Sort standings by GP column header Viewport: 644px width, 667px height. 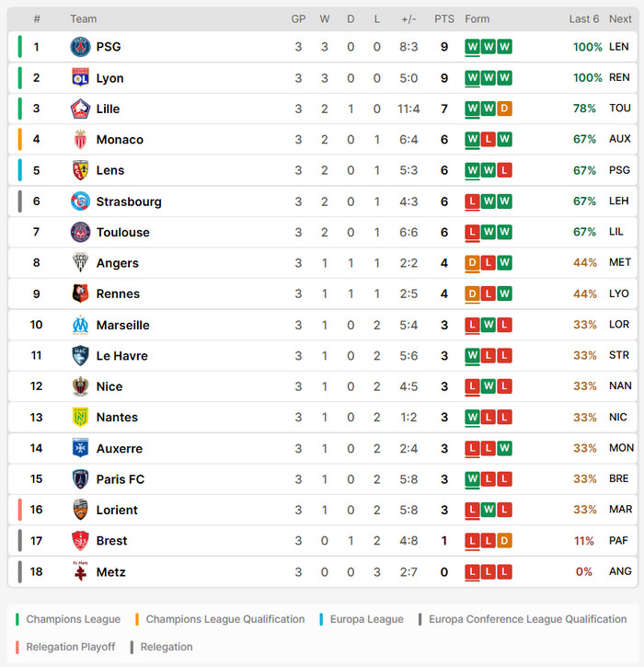click(298, 18)
